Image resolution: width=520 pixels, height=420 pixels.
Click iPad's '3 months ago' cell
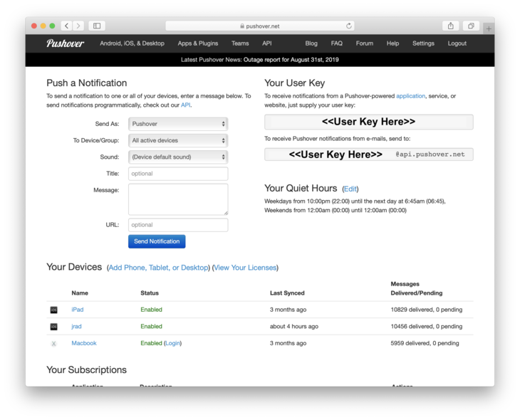click(x=288, y=310)
